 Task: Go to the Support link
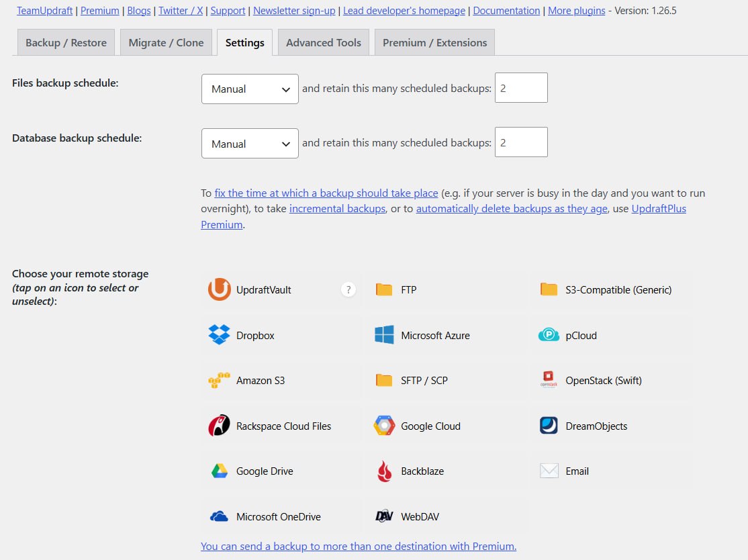(228, 11)
